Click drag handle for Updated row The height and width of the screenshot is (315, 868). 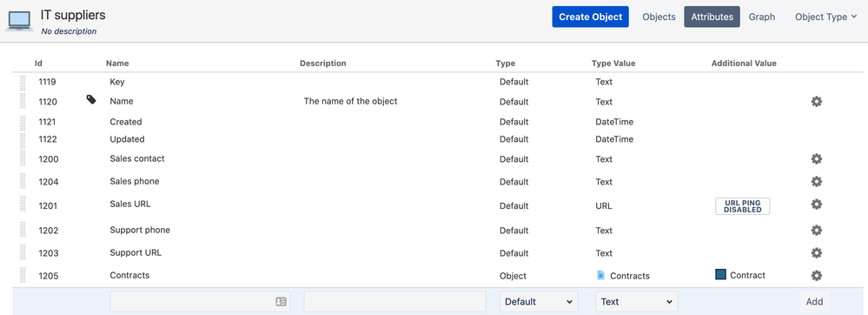23,139
